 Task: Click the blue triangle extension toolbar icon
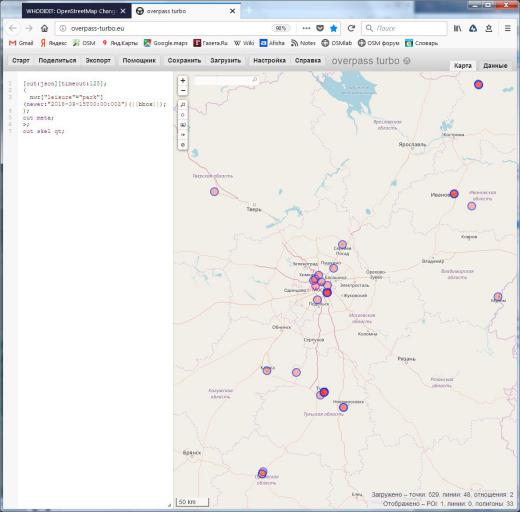(x=473, y=29)
